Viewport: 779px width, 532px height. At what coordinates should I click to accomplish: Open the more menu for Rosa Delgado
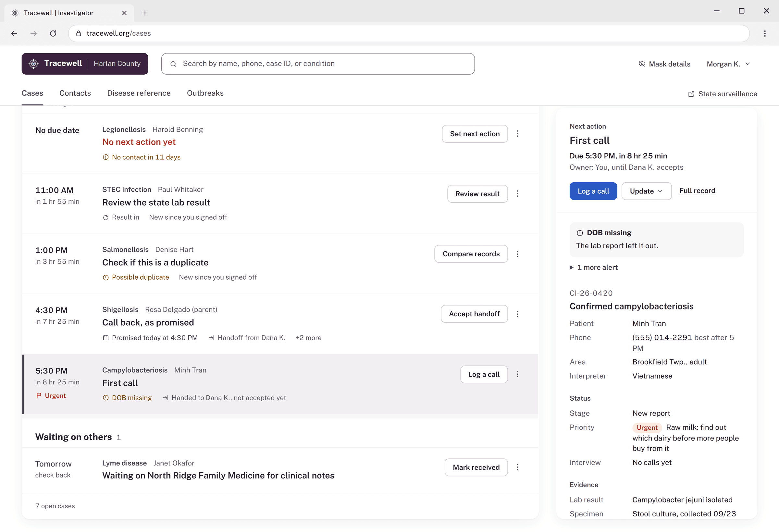(x=517, y=314)
